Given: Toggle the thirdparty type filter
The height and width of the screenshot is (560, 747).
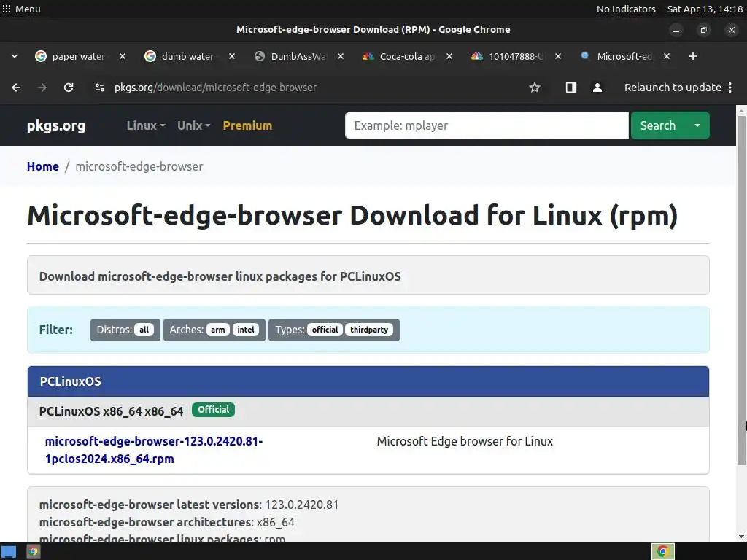Looking at the screenshot, I should (368, 330).
